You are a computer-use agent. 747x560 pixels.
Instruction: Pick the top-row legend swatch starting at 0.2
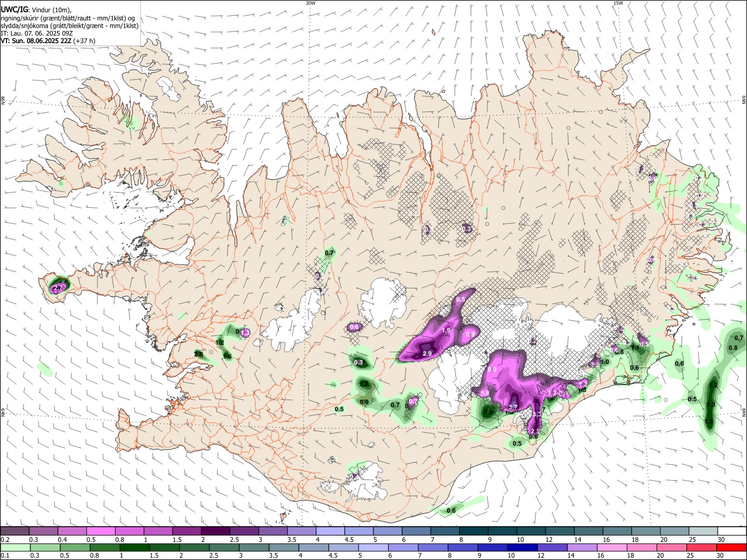pos(15,531)
